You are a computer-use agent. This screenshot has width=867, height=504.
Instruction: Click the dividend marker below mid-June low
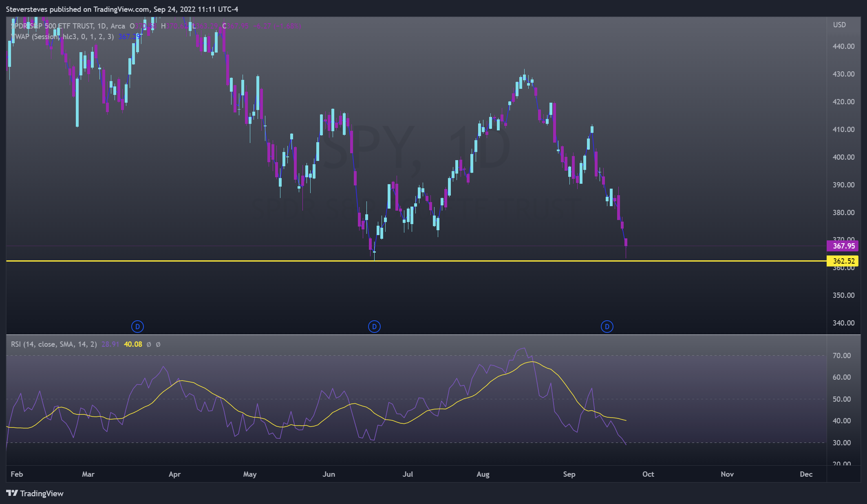[374, 326]
